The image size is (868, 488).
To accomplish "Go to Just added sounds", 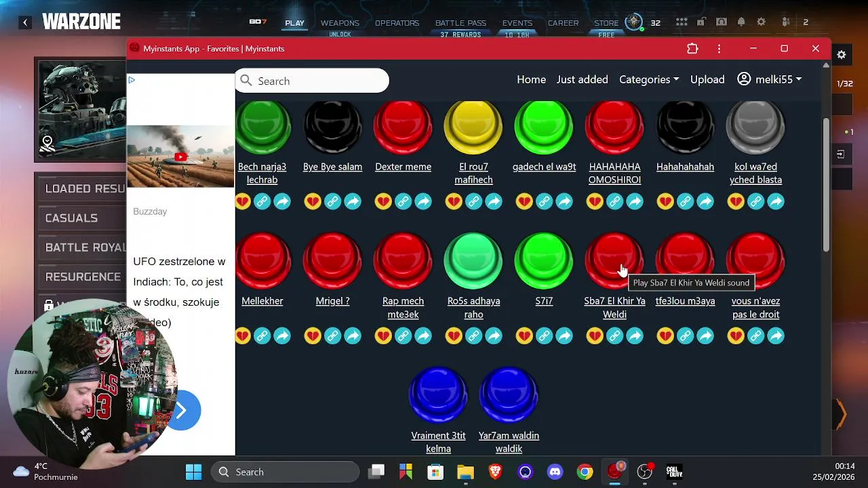I will (582, 79).
